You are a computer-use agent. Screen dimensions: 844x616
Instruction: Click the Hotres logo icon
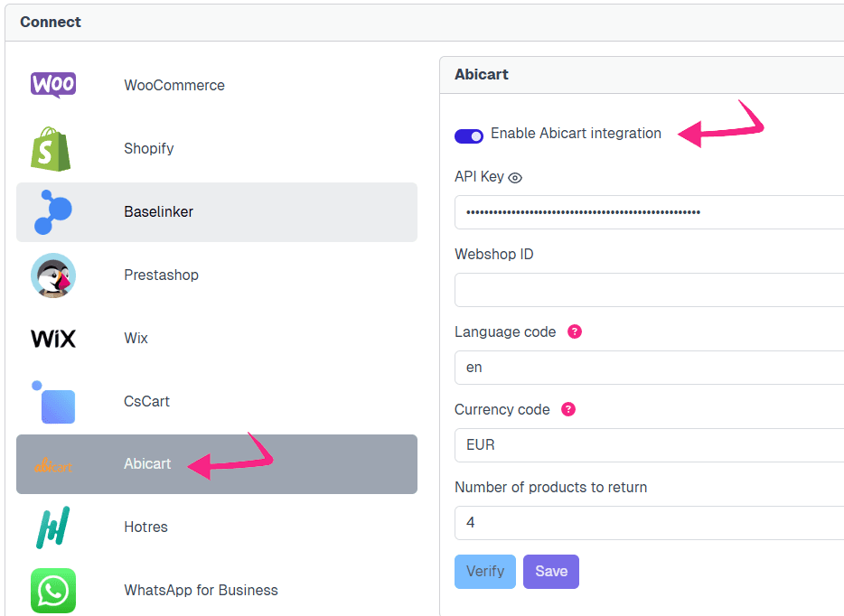point(53,527)
